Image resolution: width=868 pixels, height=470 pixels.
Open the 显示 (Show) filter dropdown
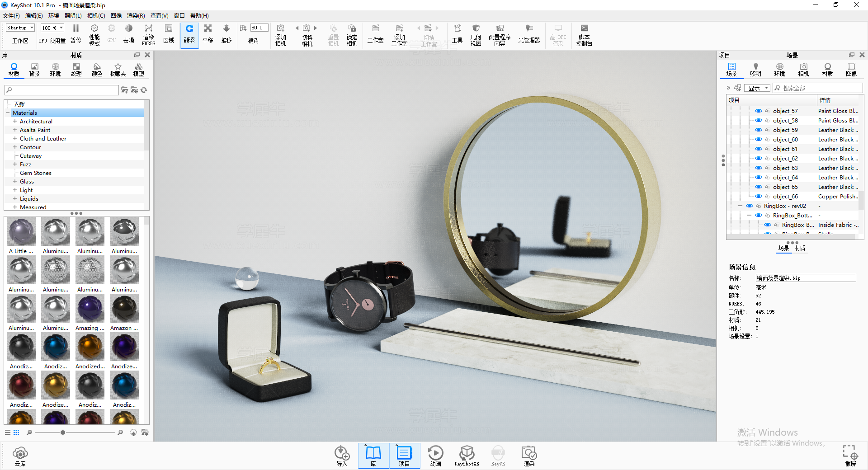click(x=758, y=88)
